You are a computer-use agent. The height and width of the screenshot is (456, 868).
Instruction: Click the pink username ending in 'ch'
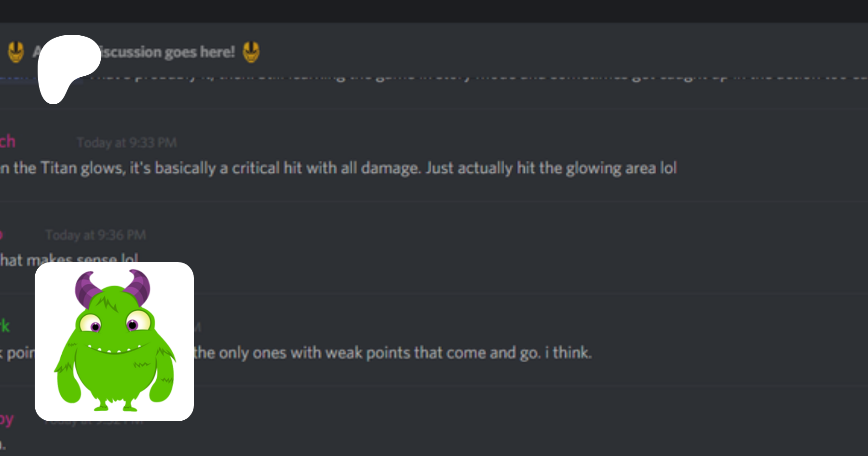[x=8, y=141]
